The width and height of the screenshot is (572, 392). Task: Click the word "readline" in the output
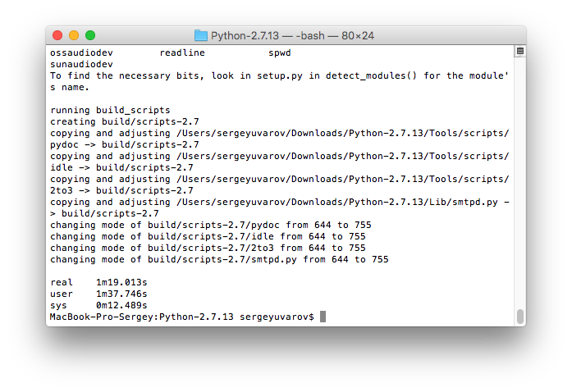point(182,52)
